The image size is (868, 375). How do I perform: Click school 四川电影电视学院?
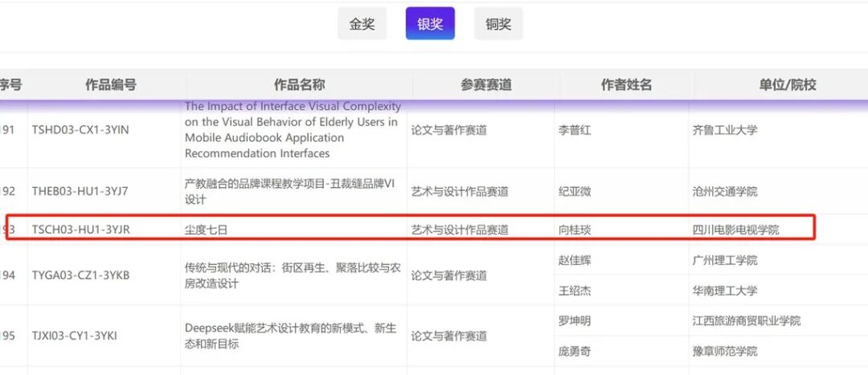[x=735, y=230]
